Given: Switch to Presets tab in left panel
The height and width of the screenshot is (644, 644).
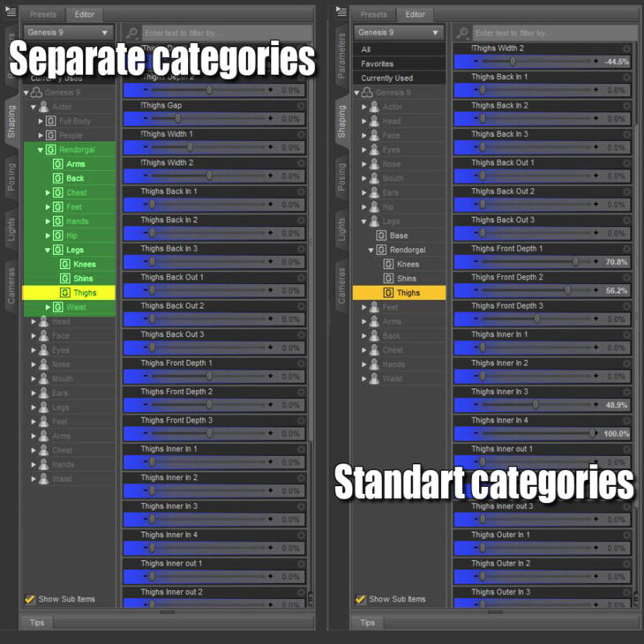Looking at the screenshot, I should tap(42, 14).
